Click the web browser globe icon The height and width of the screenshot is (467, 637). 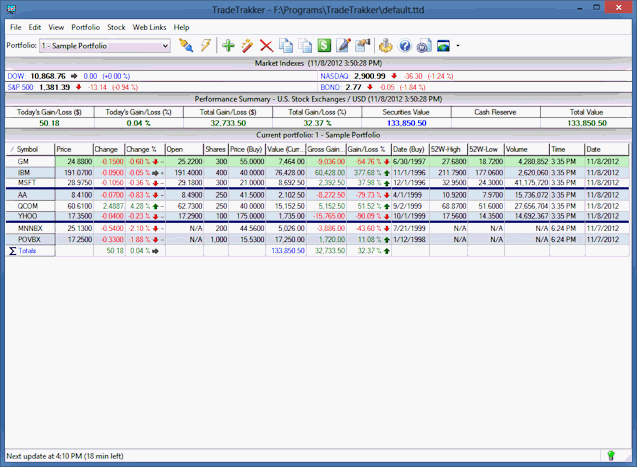pyautogui.click(x=443, y=45)
